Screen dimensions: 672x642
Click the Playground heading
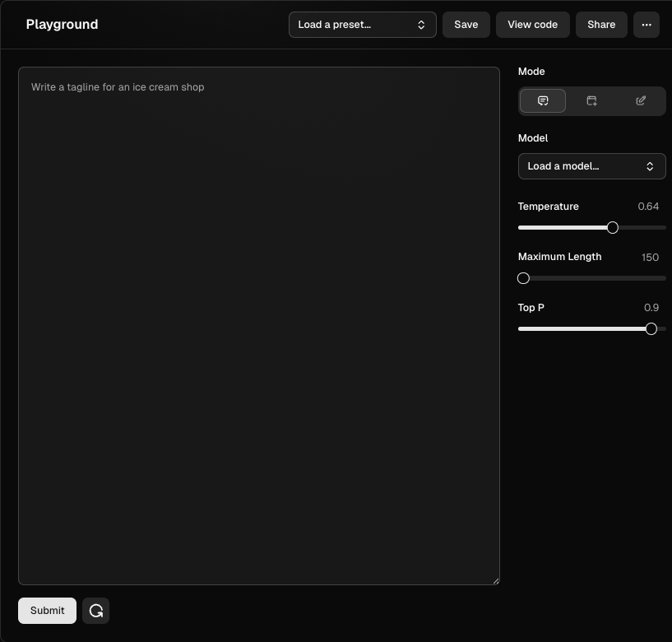pyautogui.click(x=62, y=25)
